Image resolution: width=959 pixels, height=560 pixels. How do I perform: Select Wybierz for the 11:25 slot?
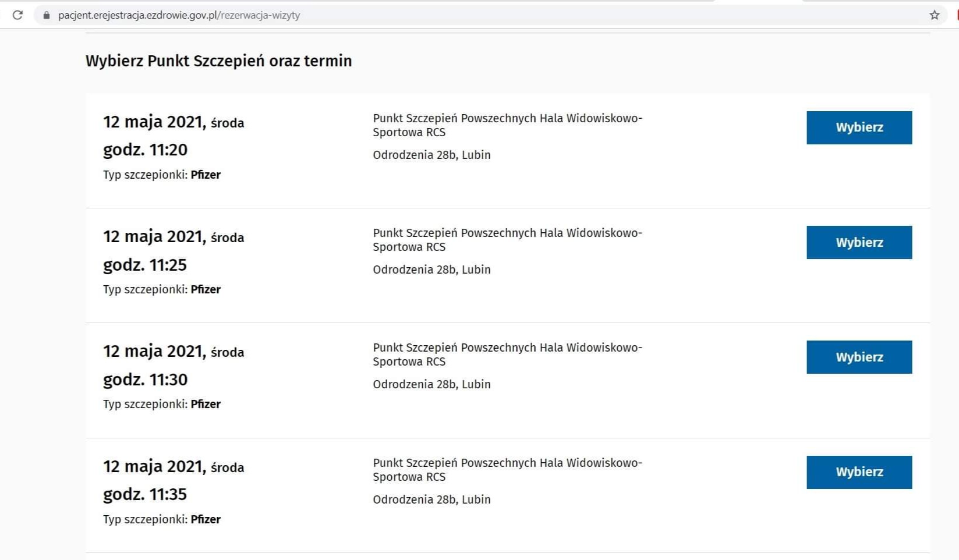tap(859, 242)
